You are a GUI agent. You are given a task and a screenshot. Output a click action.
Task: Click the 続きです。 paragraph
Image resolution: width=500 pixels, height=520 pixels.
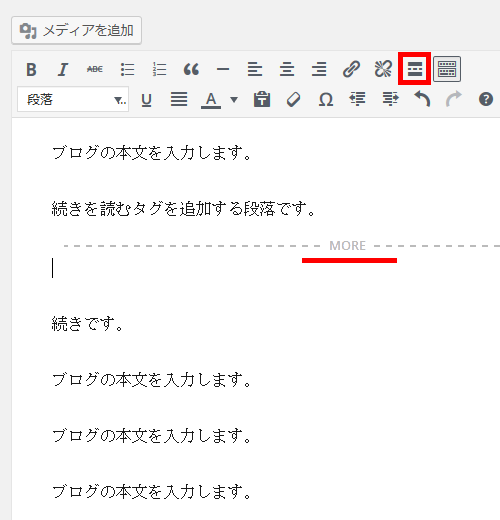tap(87, 324)
